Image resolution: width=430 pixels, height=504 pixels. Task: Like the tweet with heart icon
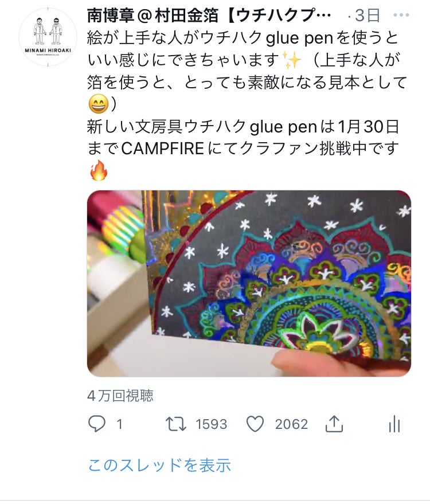coord(255,424)
